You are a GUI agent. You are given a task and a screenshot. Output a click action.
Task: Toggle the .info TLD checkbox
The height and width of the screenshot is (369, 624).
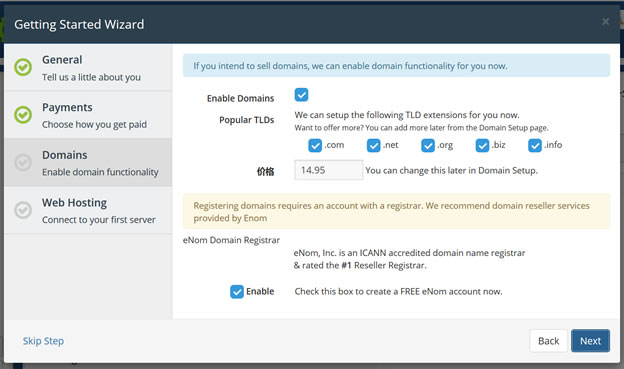tap(535, 145)
